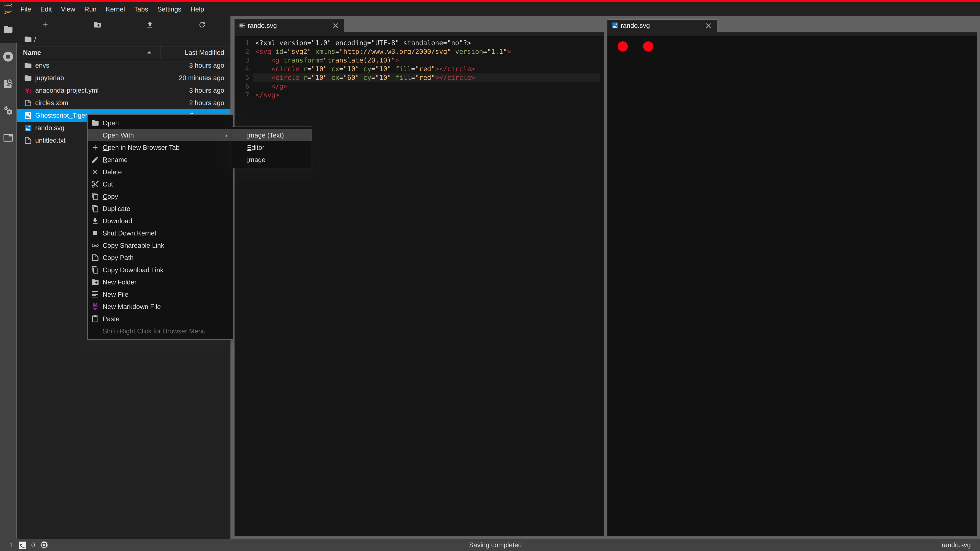Select Editor from Open With submenu
Image resolution: width=980 pixels, height=551 pixels.
point(256,147)
